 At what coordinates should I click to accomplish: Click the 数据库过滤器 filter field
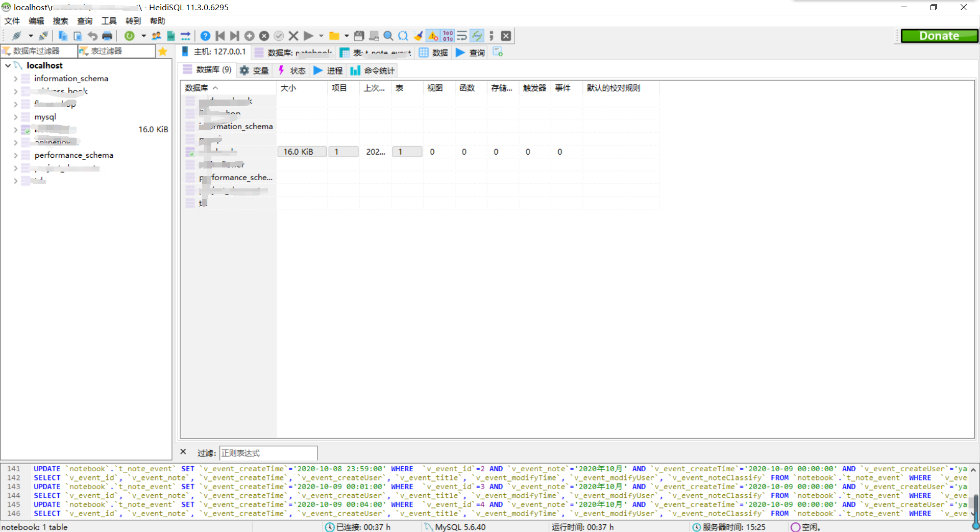39,51
